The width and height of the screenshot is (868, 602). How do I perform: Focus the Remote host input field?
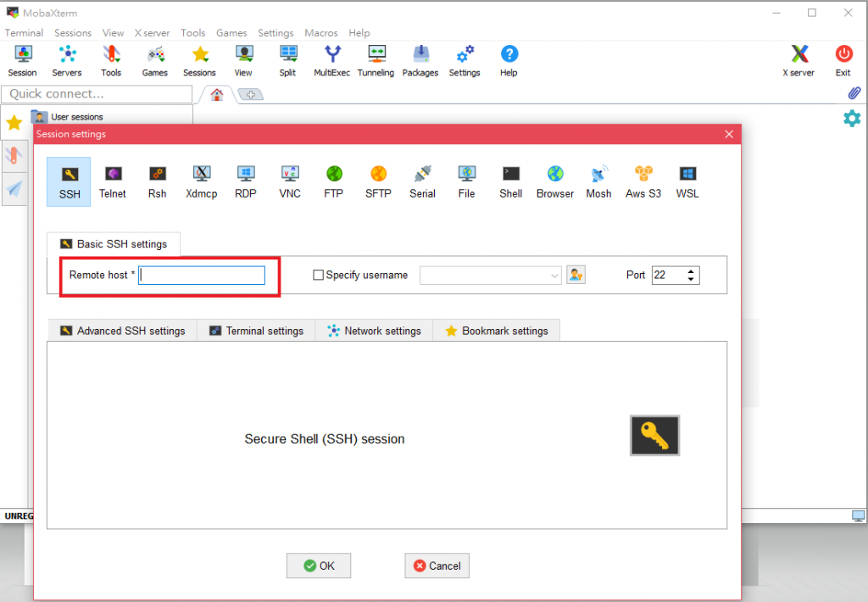(202, 276)
